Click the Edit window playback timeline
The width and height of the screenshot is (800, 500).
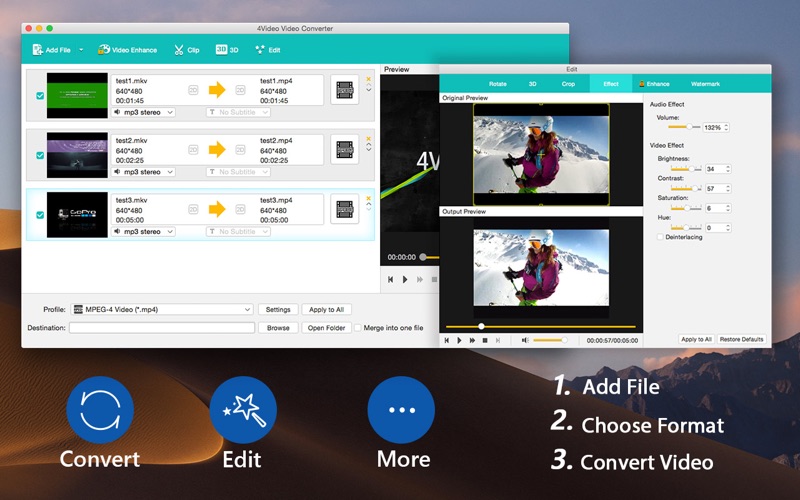(541, 327)
